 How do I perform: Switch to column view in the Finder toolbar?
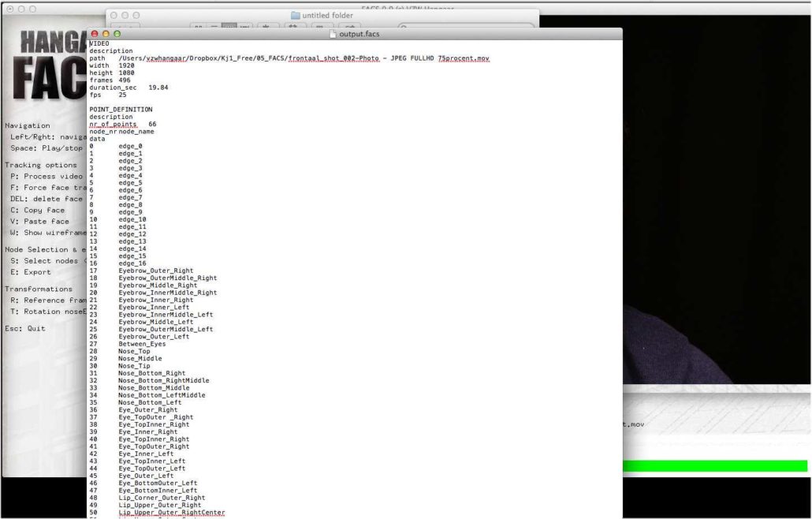click(231, 26)
